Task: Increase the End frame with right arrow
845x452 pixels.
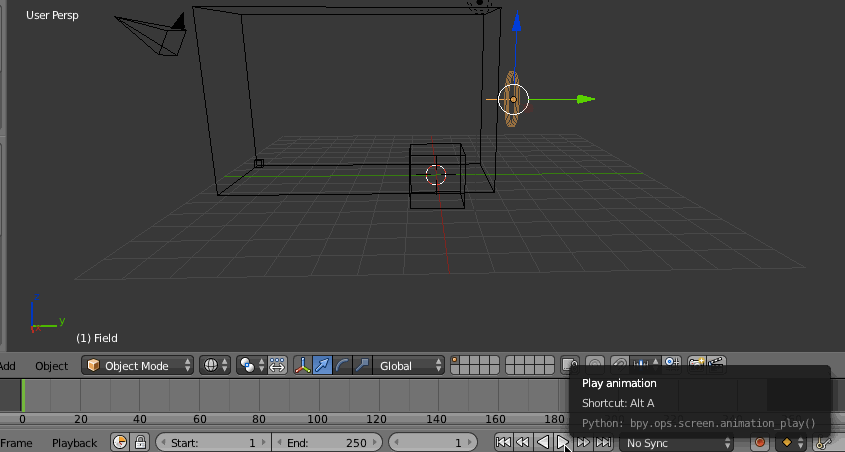Action: coord(375,443)
